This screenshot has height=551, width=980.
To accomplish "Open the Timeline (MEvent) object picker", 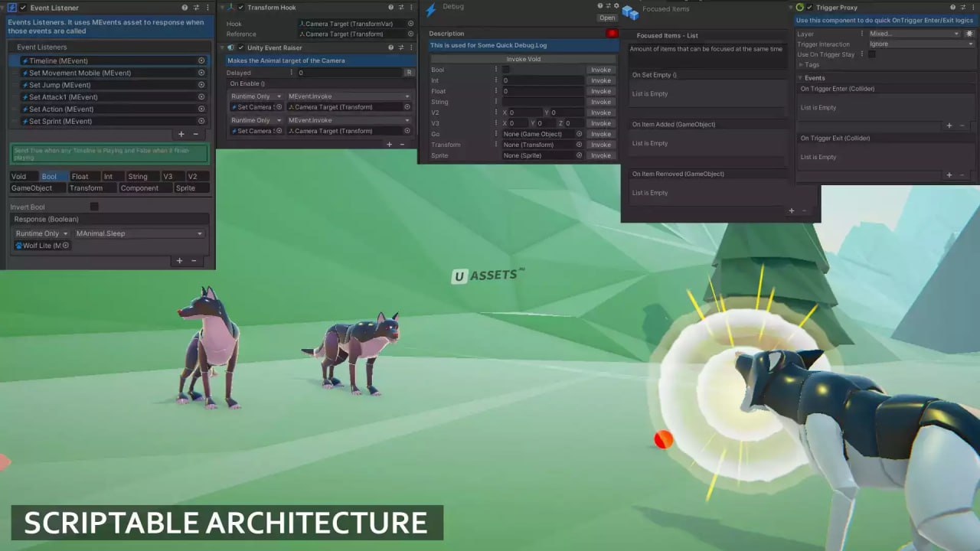I will click(x=201, y=60).
